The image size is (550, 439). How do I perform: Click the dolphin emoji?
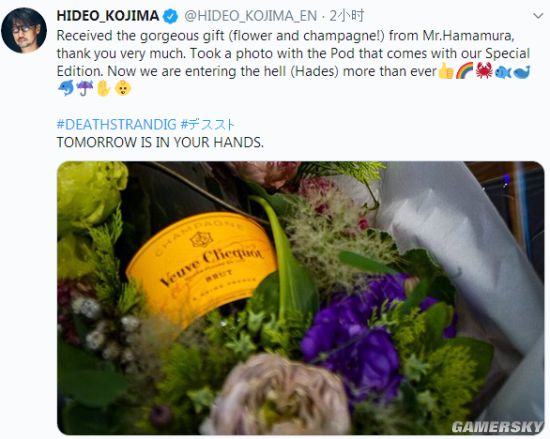(66, 89)
